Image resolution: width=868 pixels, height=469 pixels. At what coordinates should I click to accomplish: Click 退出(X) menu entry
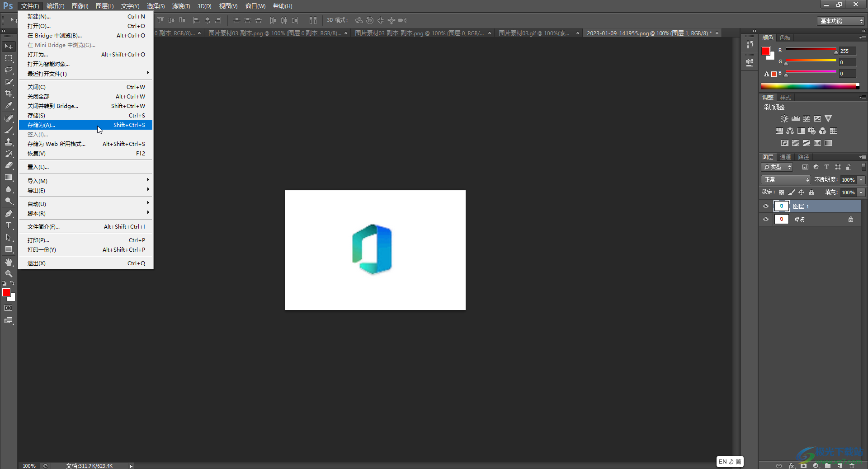click(x=86, y=263)
